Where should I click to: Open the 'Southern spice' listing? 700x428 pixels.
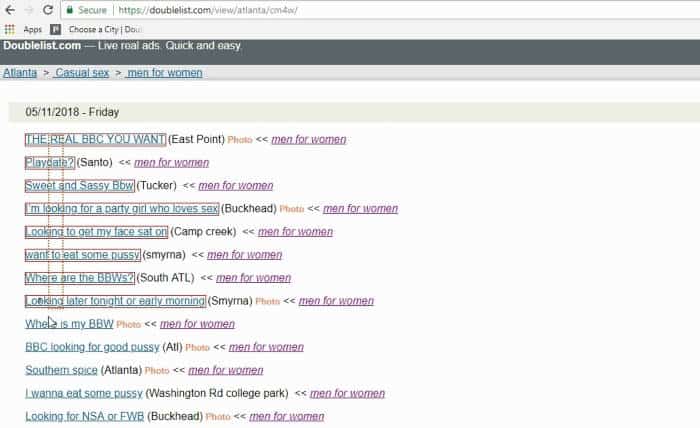point(61,370)
